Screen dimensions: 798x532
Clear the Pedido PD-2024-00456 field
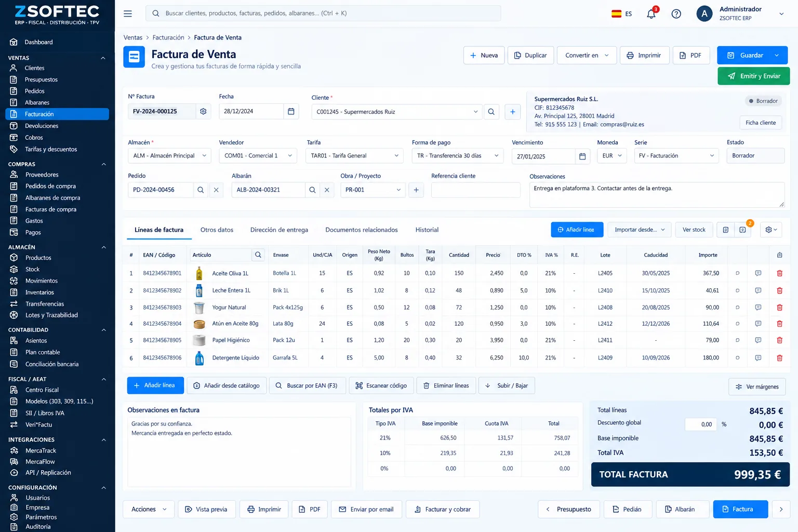(216, 190)
